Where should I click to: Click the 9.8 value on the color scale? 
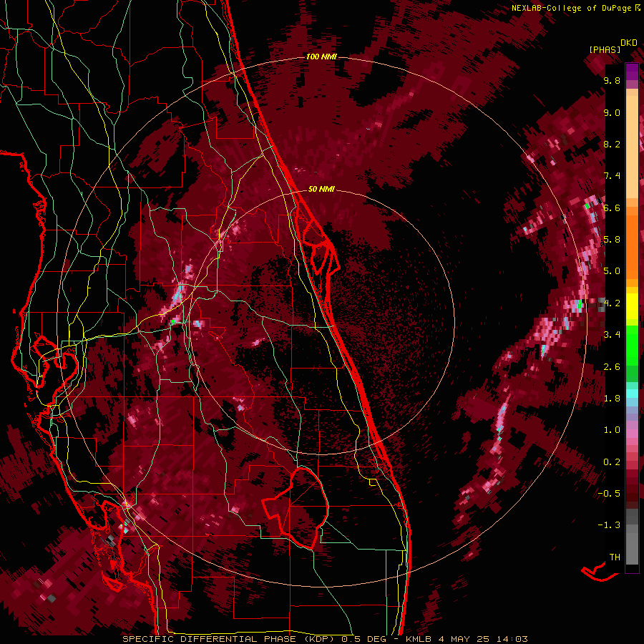[x=612, y=80]
